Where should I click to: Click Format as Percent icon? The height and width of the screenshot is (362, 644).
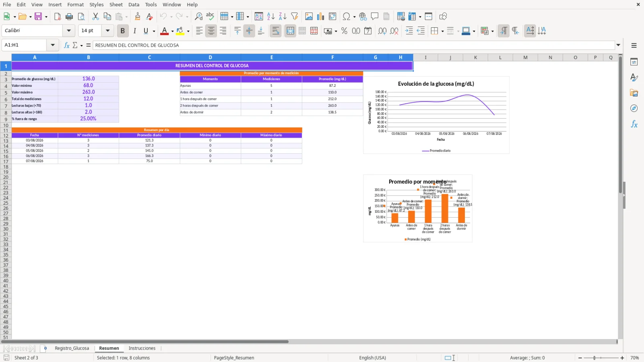point(344,31)
